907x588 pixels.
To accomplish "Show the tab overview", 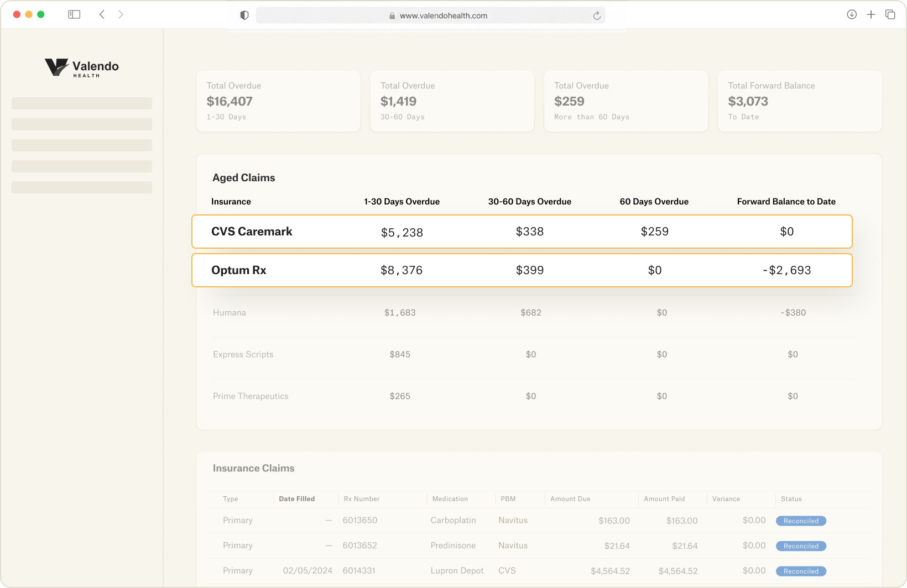I will [x=890, y=14].
